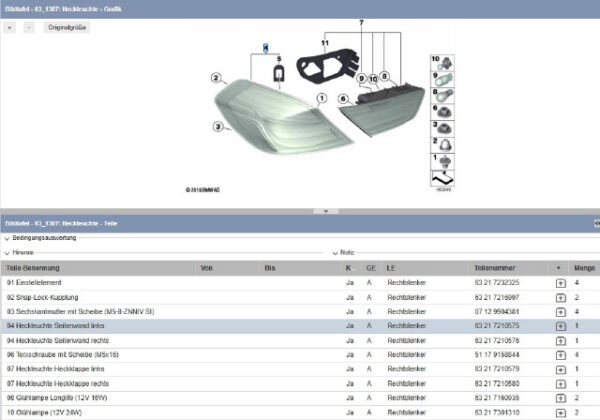Viewport: 600px width, 420px height.
Task: Select row 06 Torxschraube mit Scheibe
Action: click(300, 355)
